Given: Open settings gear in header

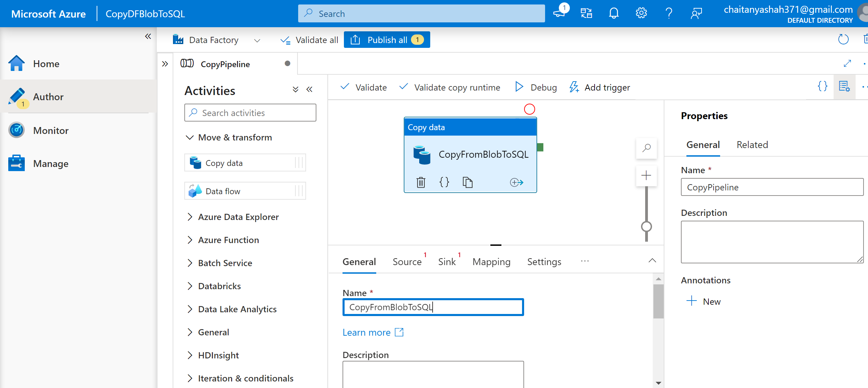Looking at the screenshot, I should point(641,13).
